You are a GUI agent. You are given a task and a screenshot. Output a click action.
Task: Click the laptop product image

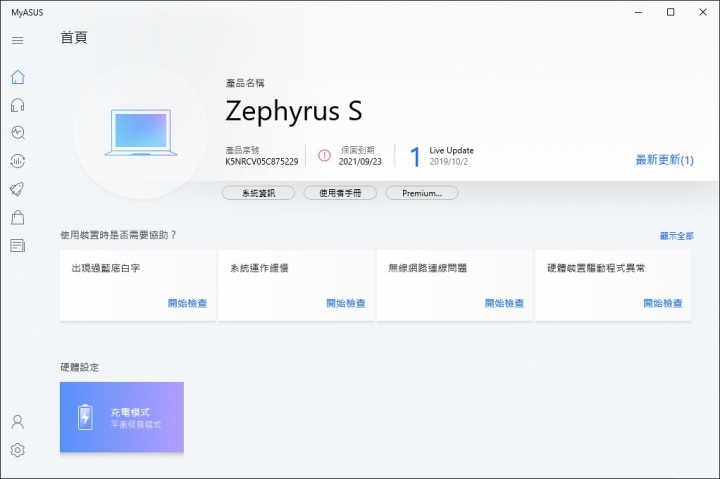tap(141, 132)
